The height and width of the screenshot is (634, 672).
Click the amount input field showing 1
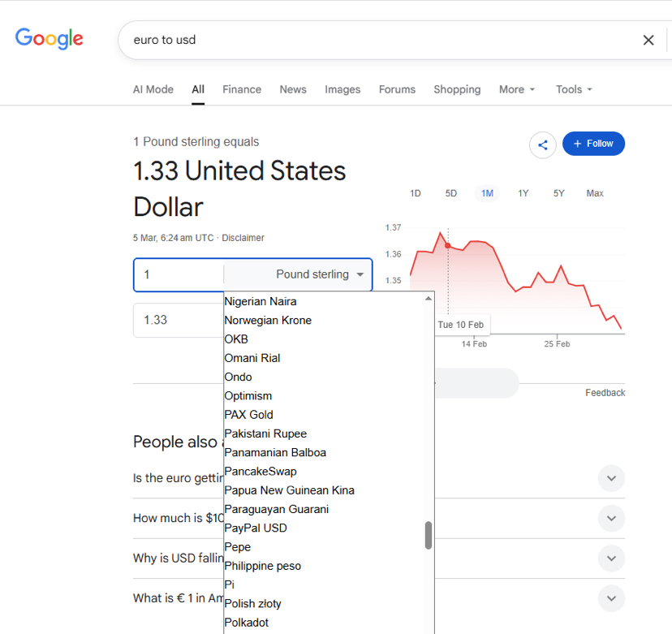pos(179,274)
